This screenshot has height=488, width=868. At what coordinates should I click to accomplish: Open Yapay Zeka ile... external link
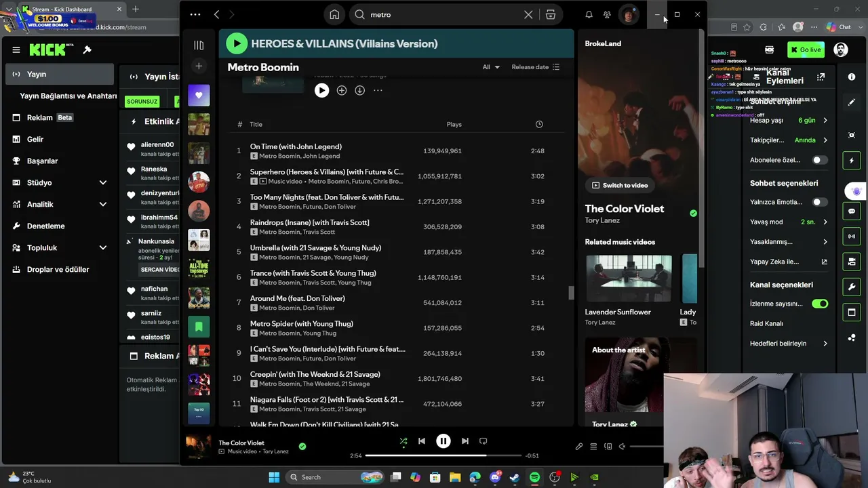[x=825, y=262]
